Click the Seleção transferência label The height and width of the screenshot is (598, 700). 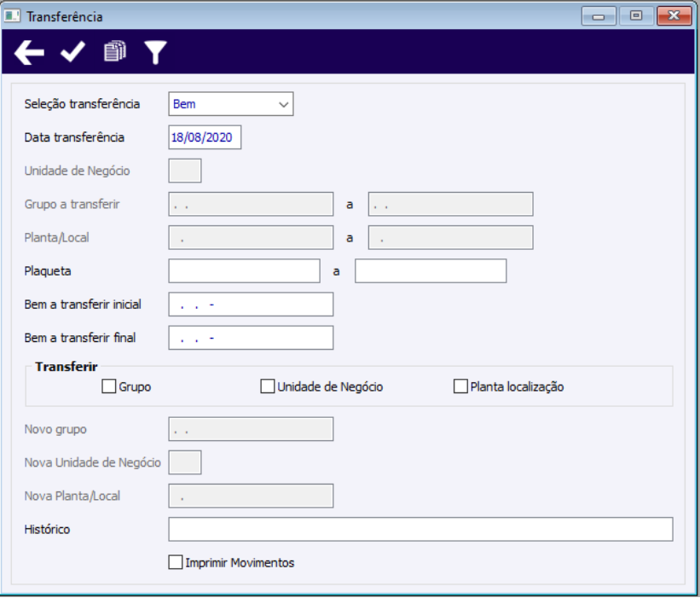pyautogui.click(x=82, y=104)
